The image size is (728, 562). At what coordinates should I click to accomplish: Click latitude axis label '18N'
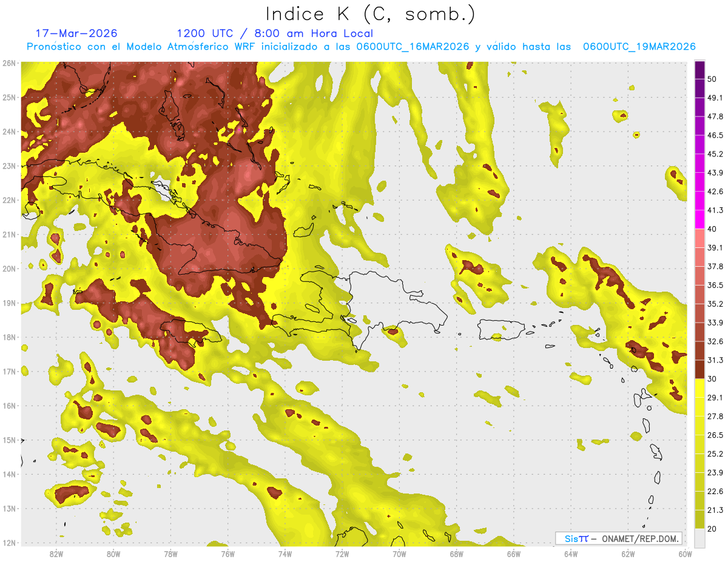pyautogui.click(x=10, y=337)
